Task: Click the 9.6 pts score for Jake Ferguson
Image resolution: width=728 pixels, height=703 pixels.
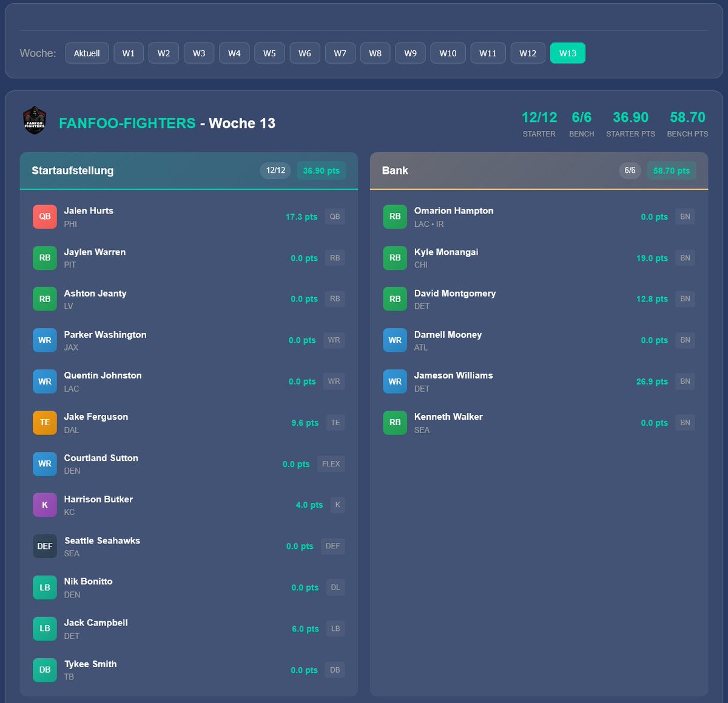Action: [305, 423]
